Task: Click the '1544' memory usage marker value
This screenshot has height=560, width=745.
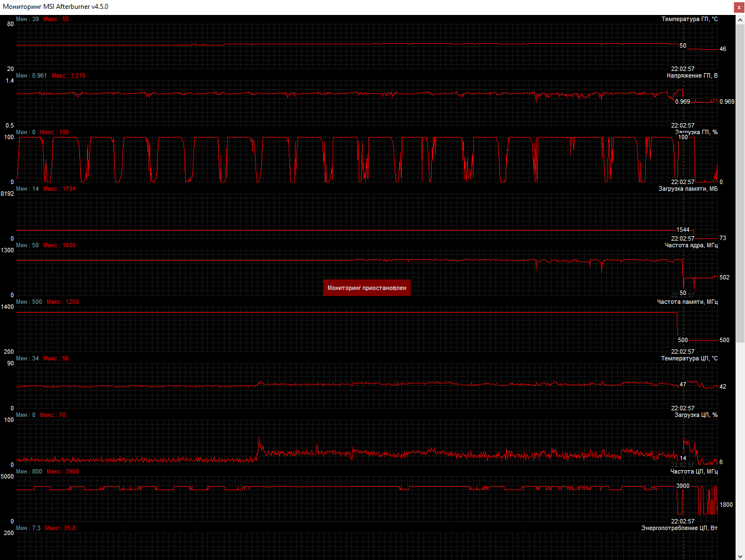Action: pyautogui.click(x=683, y=230)
